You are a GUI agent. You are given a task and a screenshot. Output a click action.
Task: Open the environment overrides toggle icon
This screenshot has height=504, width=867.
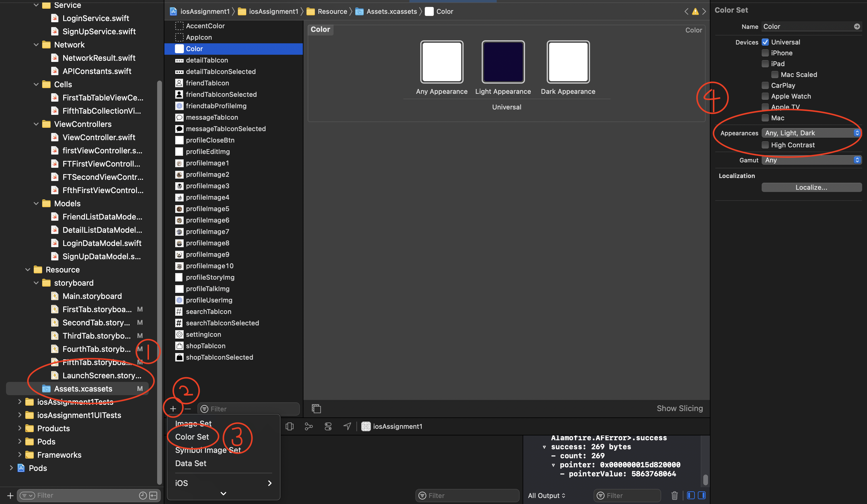pyautogui.click(x=328, y=426)
